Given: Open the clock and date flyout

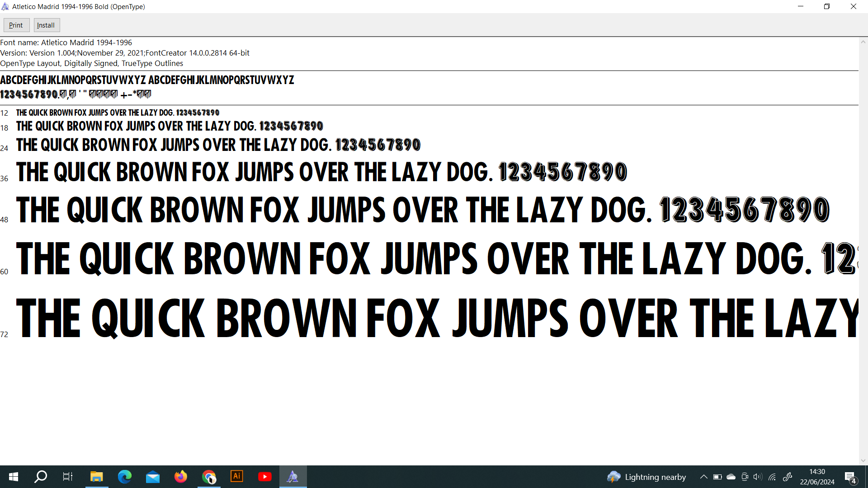Looking at the screenshot, I should (817, 477).
